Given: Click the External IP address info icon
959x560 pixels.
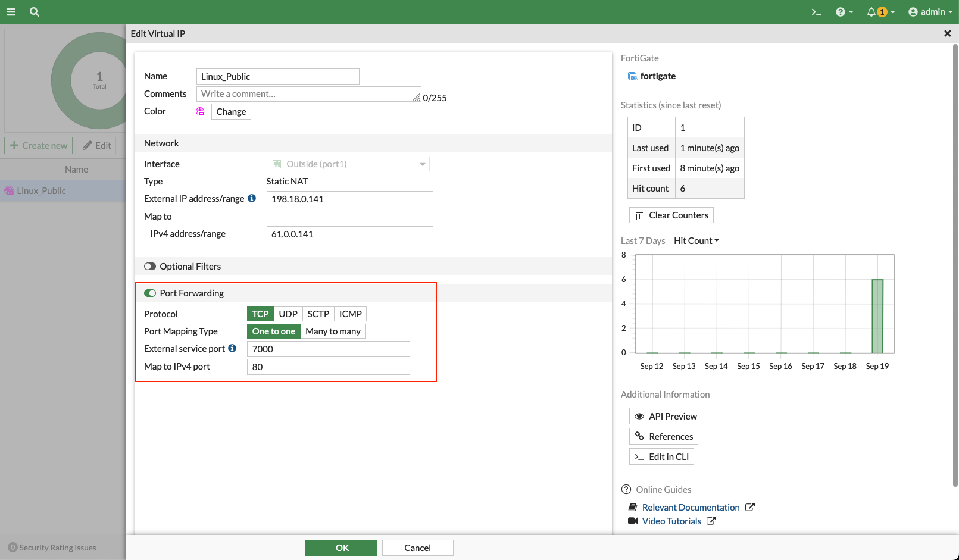Looking at the screenshot, I should click(x=252, y=198).
